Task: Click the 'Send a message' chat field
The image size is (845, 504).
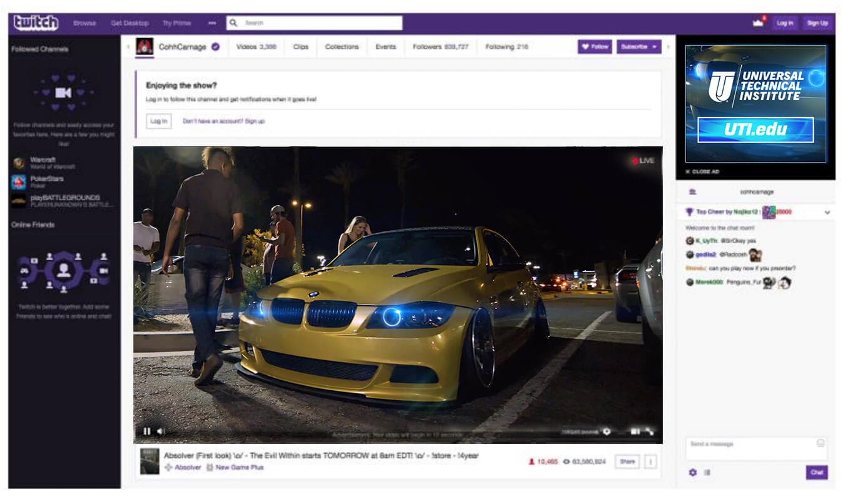Action: click(x=750, y=448)
